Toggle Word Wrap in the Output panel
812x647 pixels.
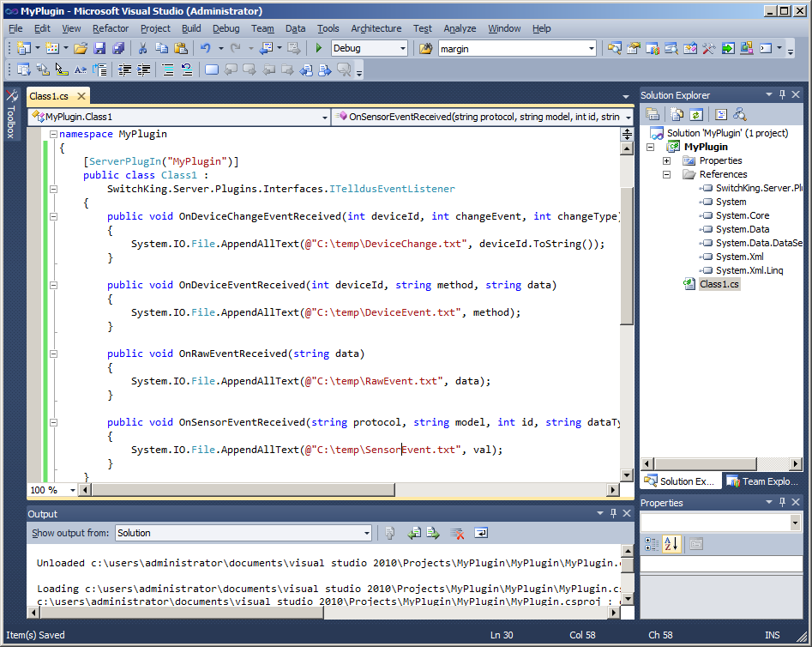(481, 533)
